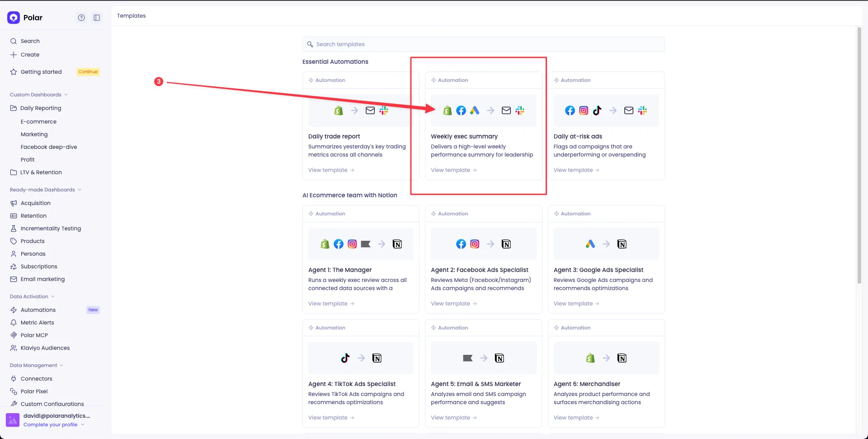Open the Facebook deep-dive dashboard

49,147
